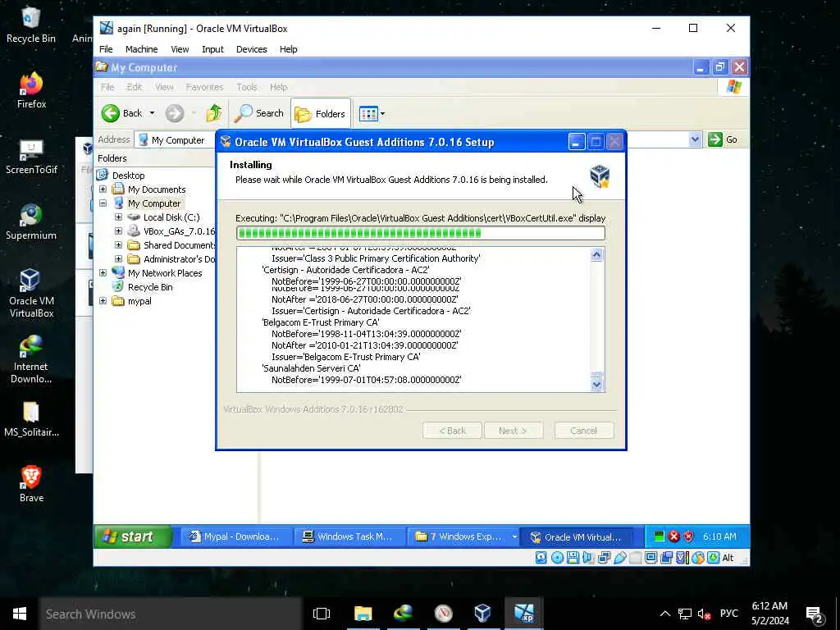This screenshot has width=840, height=630.
Task: Open Internet Download Manager desktop shortcut
Action: [31, 359]
